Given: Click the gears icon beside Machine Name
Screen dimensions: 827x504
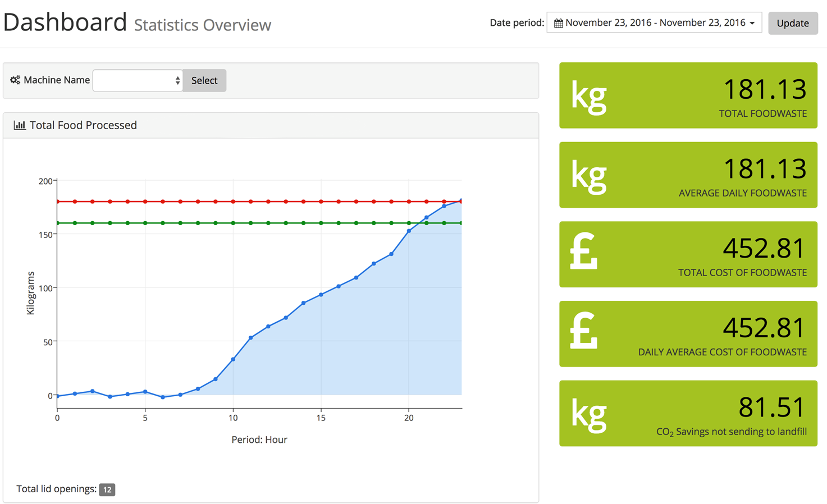Looking at the screenshot, I should (15, 80).
